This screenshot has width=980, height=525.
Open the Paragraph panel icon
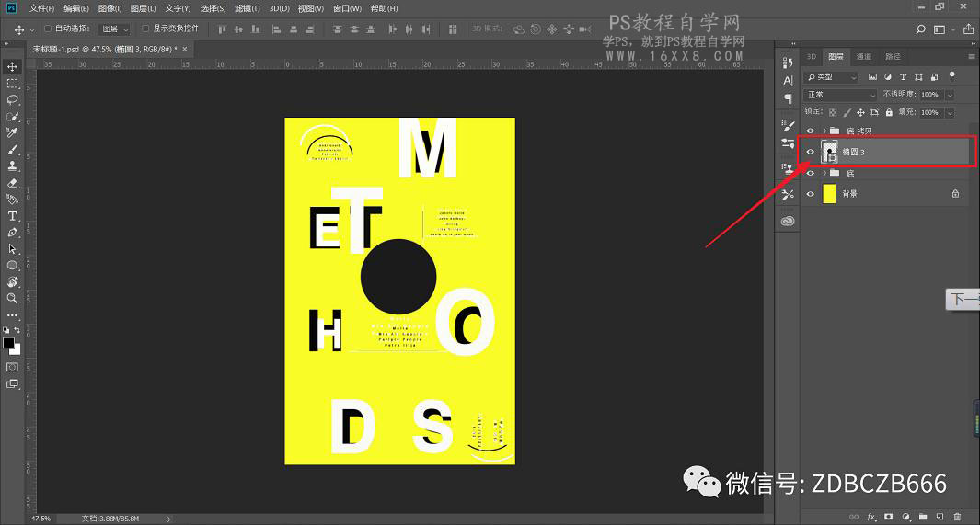click(788, 98)
